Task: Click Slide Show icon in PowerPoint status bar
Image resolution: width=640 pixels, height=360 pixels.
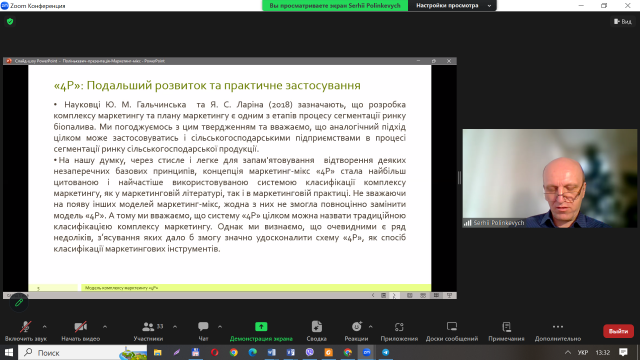Action: (x=449, y=295)
